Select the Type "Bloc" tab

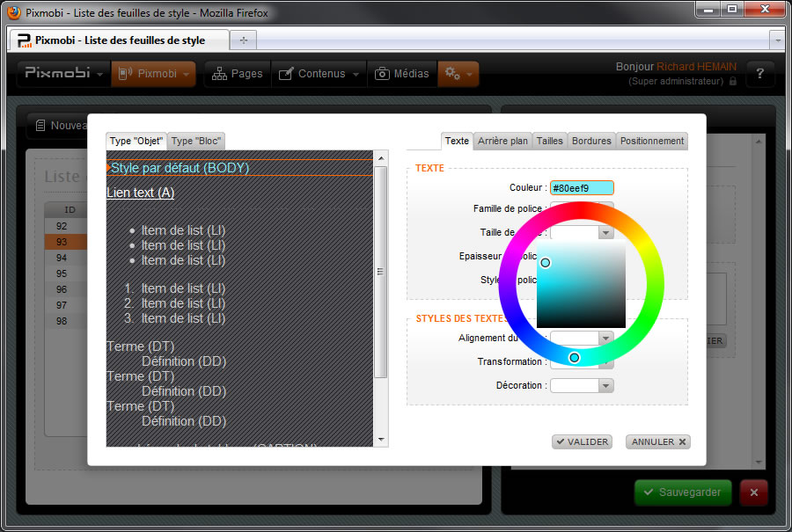click(196, 141)
